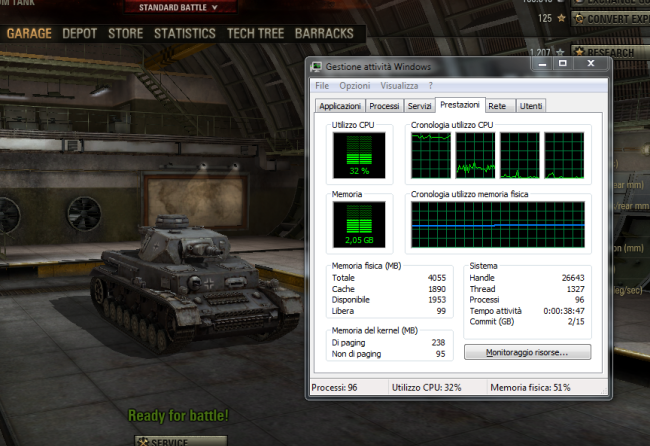Click the CPU usage meter gauge
650x446 pixels.
357,155
